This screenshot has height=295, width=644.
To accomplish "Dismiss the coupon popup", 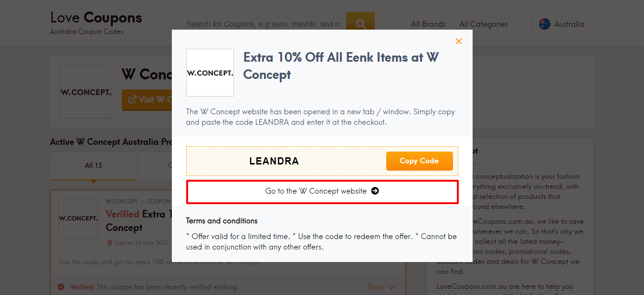I will (x=458, y=41).
